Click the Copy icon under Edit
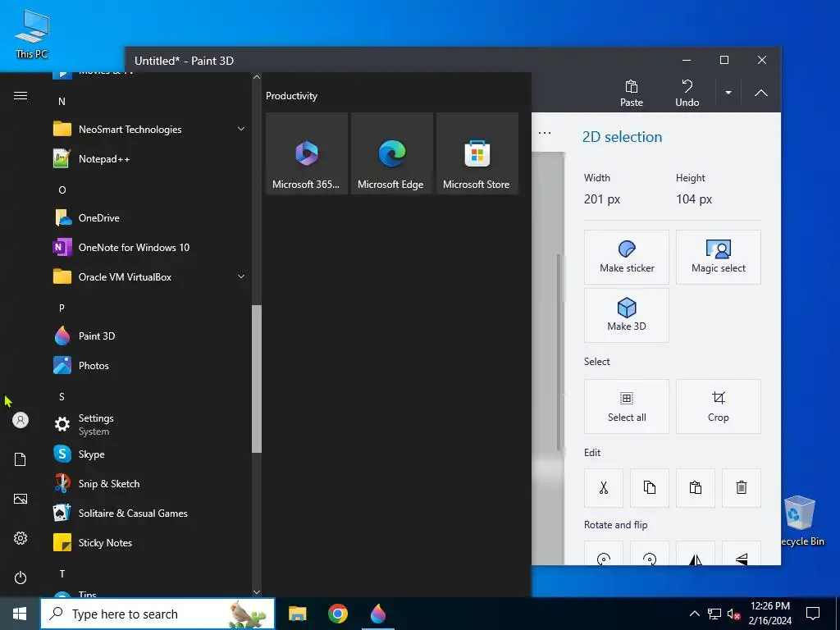The height and width of the screenshot is (630, 840). tap(650, 488)
